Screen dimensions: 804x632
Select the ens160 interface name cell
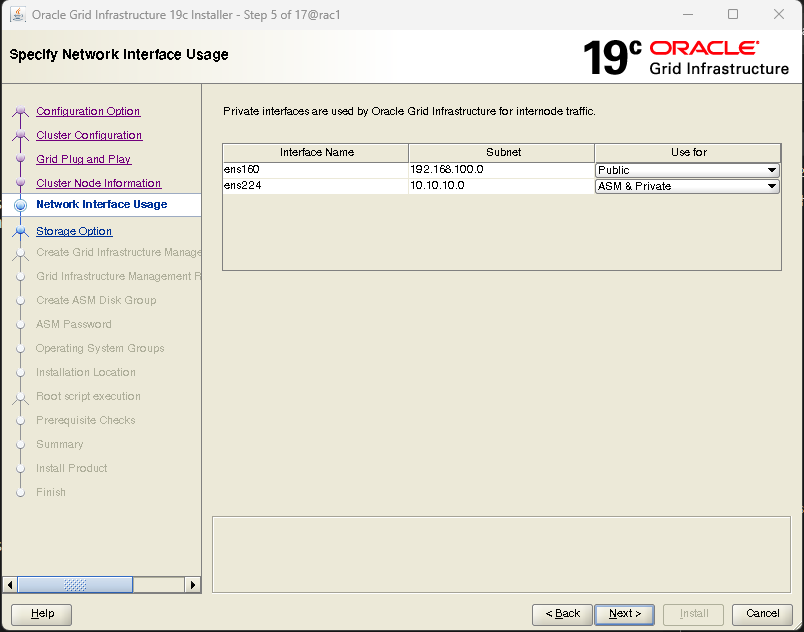pos(316,170)
